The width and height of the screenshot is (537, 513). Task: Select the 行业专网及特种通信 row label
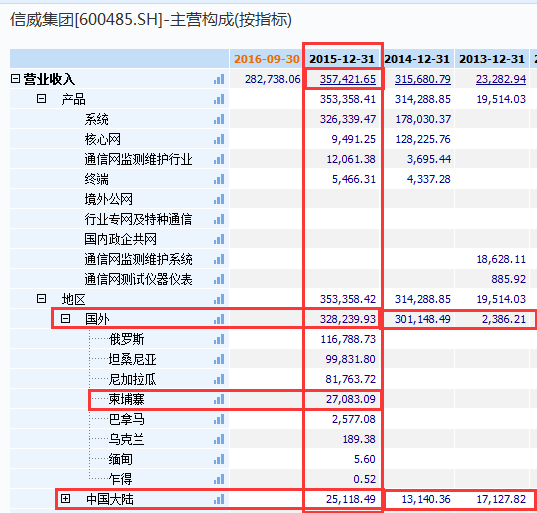(x=138, y=219)
